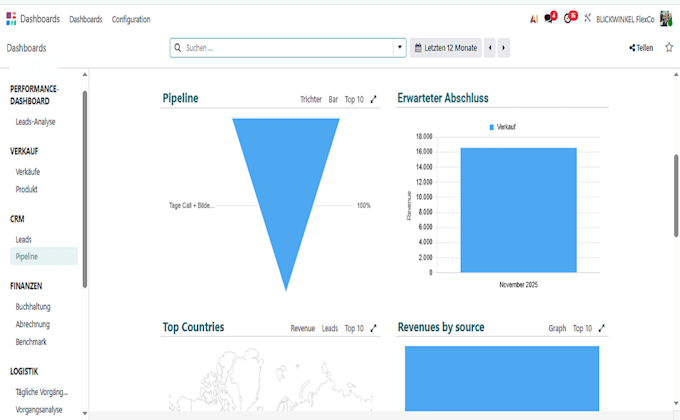Viewport: 680px width, 420px height.
Task: Click the Dashboards breadcrumb title
Action: (26, 48)
